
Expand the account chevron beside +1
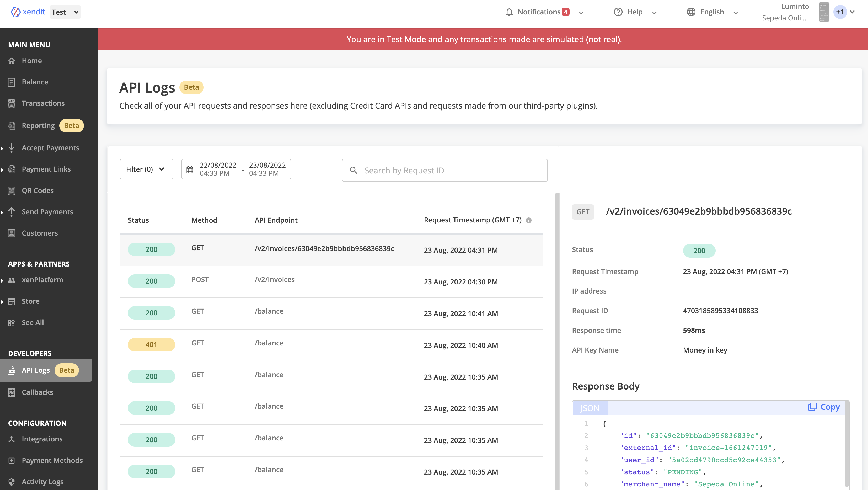852,12
